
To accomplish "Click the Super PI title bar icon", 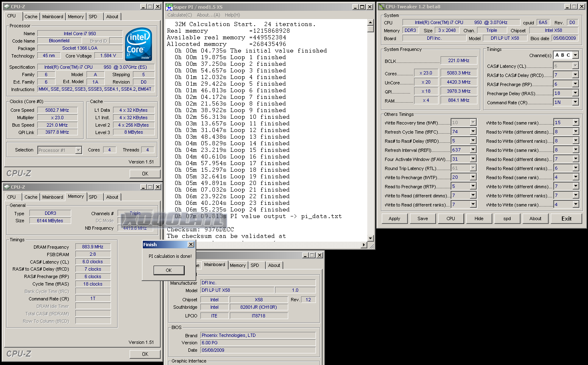I will point(169,7).
